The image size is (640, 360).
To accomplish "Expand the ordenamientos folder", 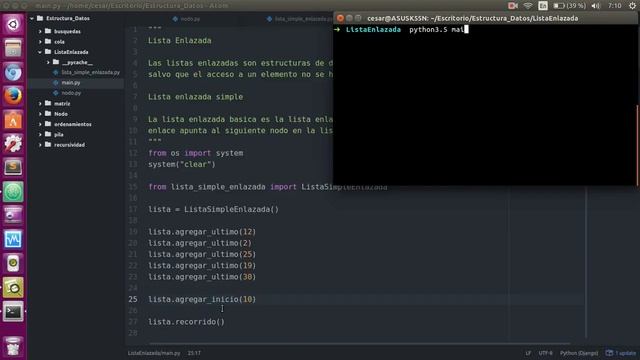I will (x=40, y=124).
